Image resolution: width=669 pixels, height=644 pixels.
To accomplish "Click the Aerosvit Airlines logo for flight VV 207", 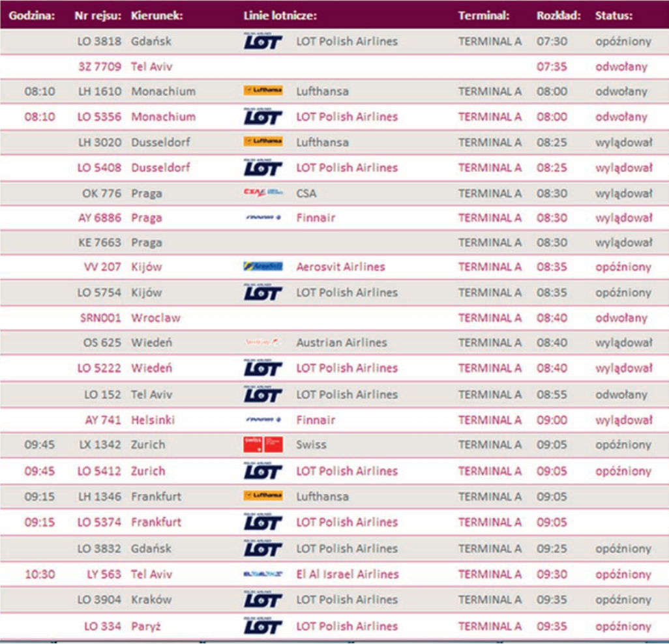I will (263, 267).
